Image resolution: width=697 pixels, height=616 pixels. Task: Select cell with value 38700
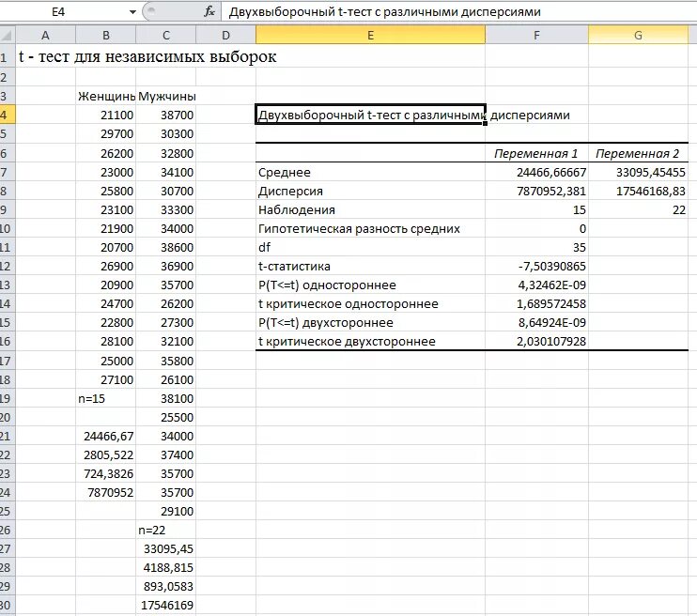coord(166,115)
